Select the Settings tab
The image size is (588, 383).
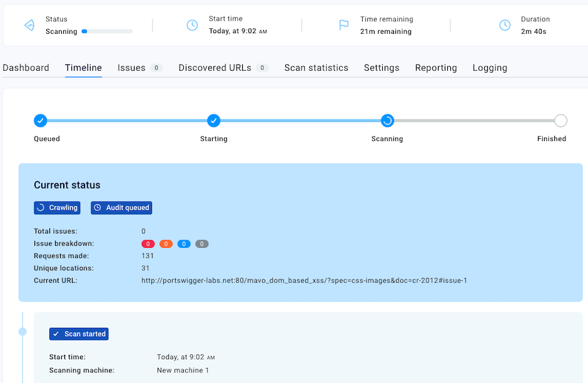click(382, 68)
